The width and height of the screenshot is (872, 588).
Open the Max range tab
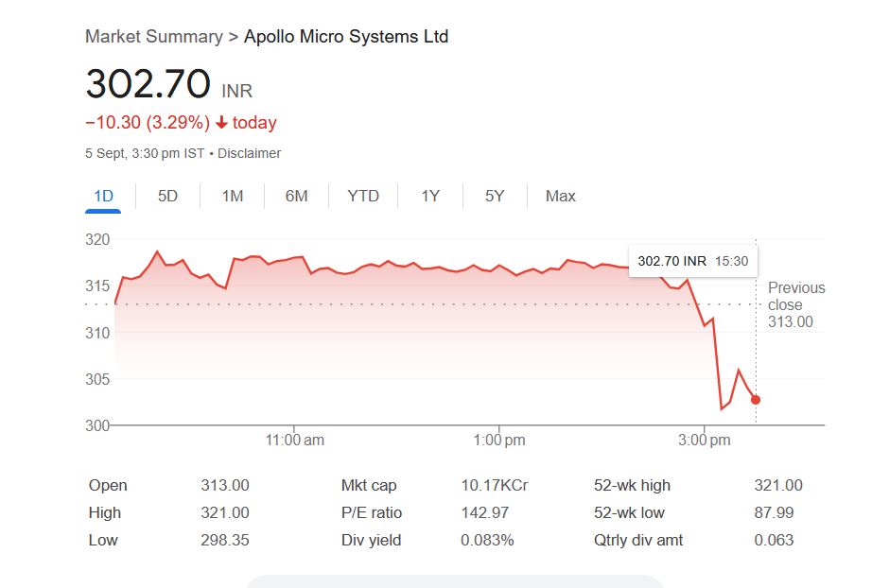click(x=561, y=196)
